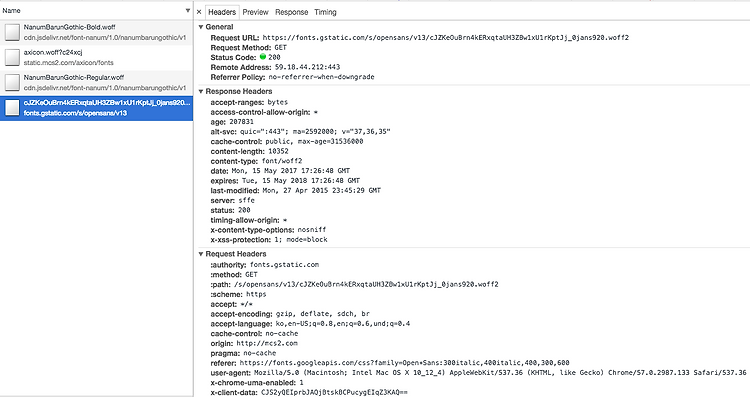
Task: Click the :path request header value
Action: (366, 284)
